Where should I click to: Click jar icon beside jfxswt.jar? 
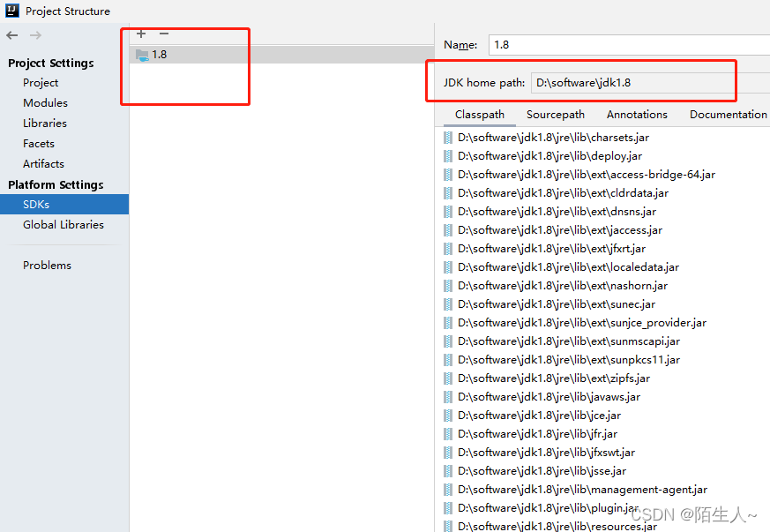[x=448, y=453]
